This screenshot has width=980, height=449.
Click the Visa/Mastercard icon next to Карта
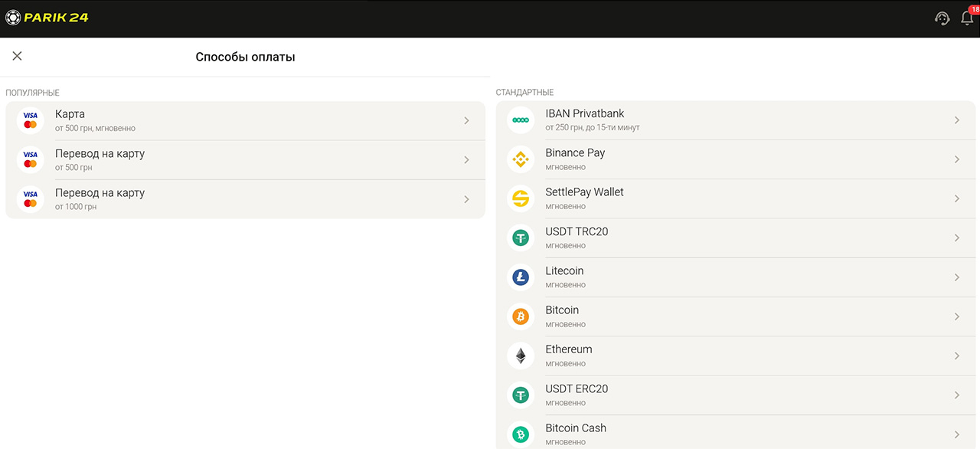[x=31, y=120]
